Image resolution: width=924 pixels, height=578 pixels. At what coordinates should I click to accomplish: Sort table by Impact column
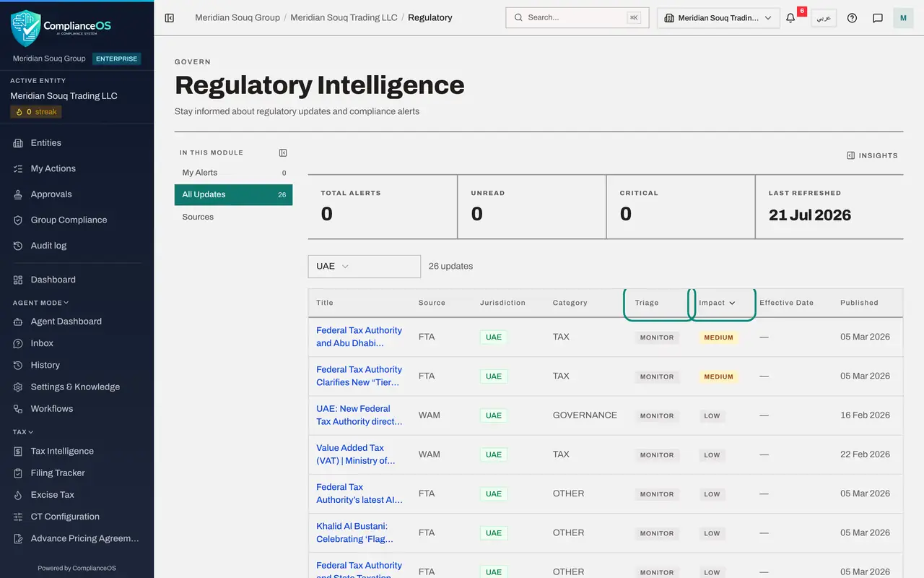coord(717,303)
